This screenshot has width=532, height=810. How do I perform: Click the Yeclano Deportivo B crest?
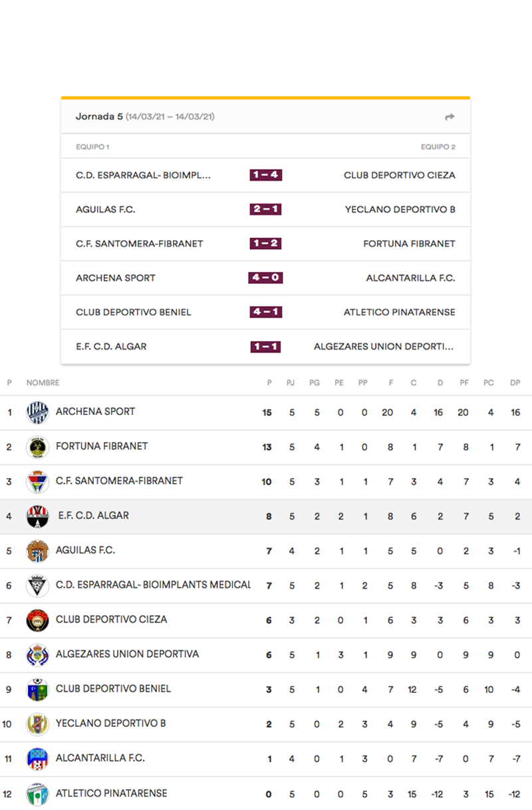[37, 724]
